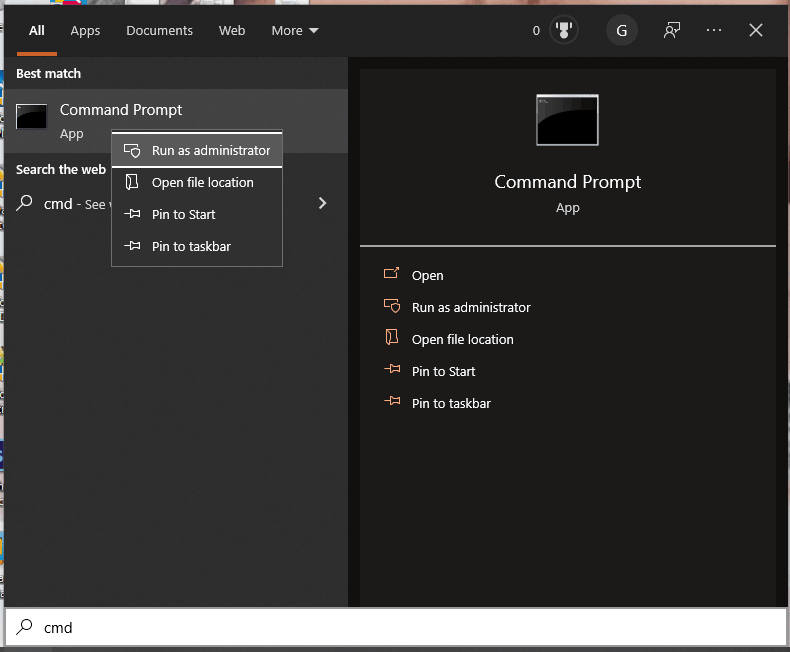The image size is (790, 652).
Task: Click orange file location icon in right pane
Action: pyautogui.click(x=392, y=337)
